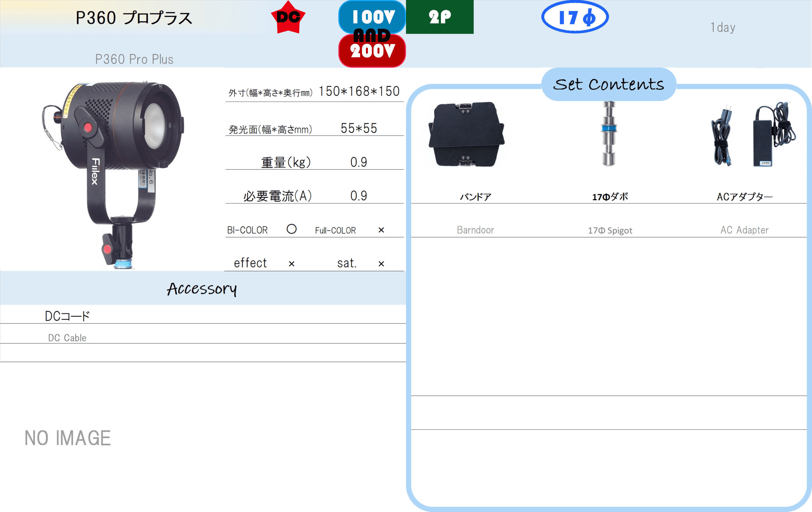Click the Accessory section header
Viewport: 812px width, 512px height.
202,289
